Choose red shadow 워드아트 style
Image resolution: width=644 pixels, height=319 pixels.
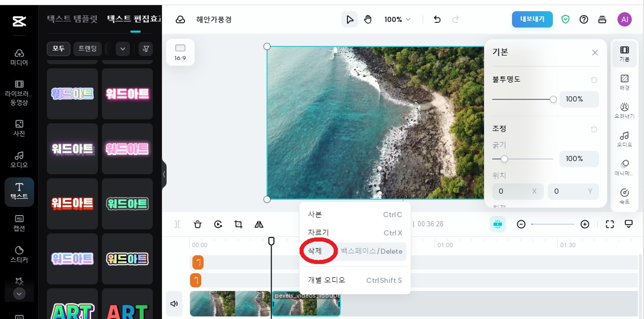[72, 204]
